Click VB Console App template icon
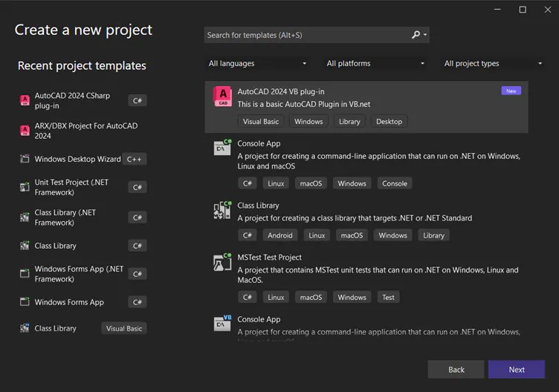Image resolution: width=559 pixels, height=392 pixels. pos(222,323)
